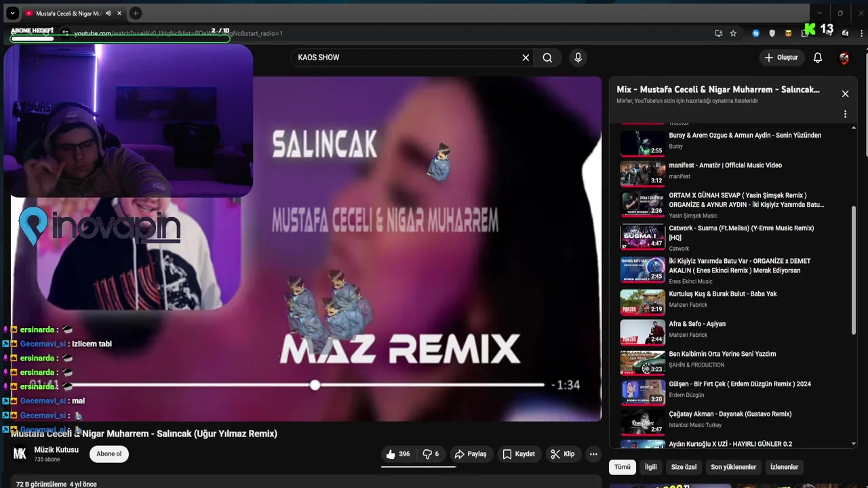Open YouTube account avatar menu
Image resolution: width=868 pixels, height=488 pixels.
coord(844,58)
